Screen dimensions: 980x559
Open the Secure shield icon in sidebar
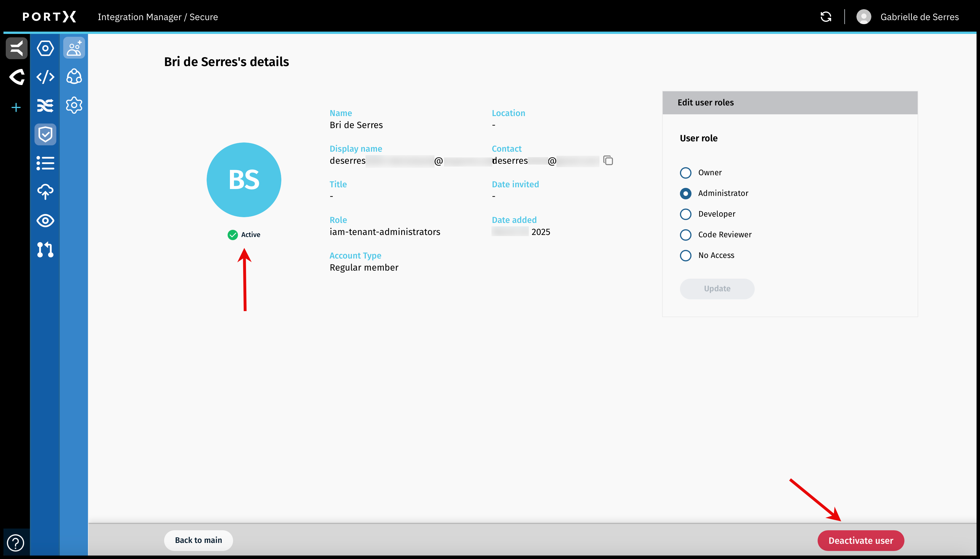[45, 134]
